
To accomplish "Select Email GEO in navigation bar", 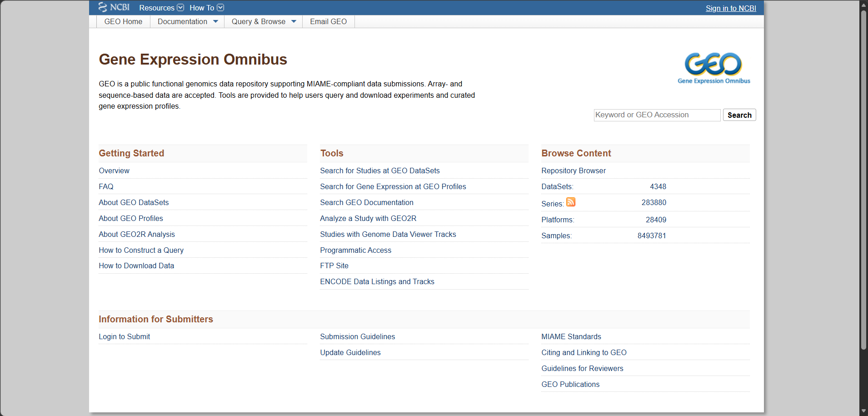I will tap(328, 21).
